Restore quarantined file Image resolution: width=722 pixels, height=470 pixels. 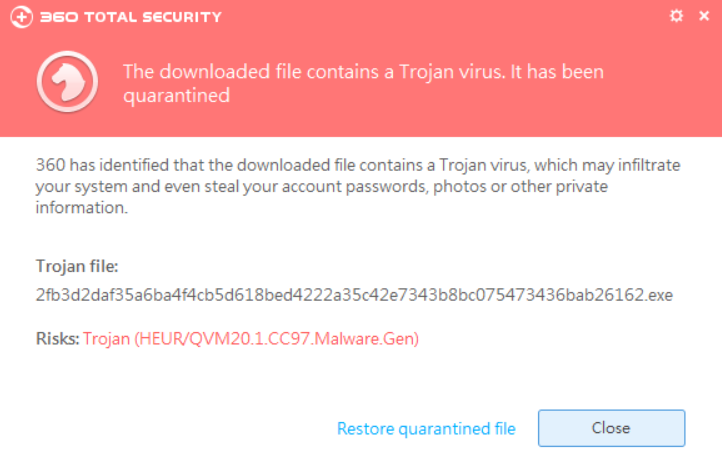[426, 429]
